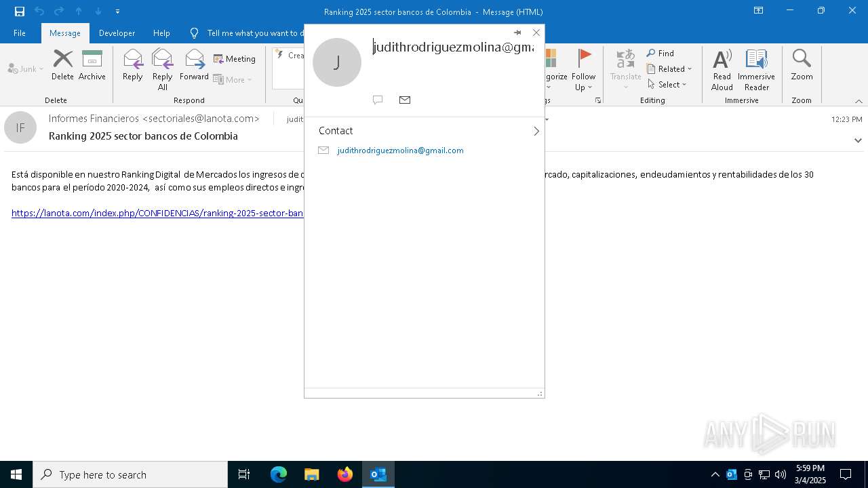Open the Related dropdown
Image resolution: width=868 pixels, height=488 pixels.
(669, 69)
